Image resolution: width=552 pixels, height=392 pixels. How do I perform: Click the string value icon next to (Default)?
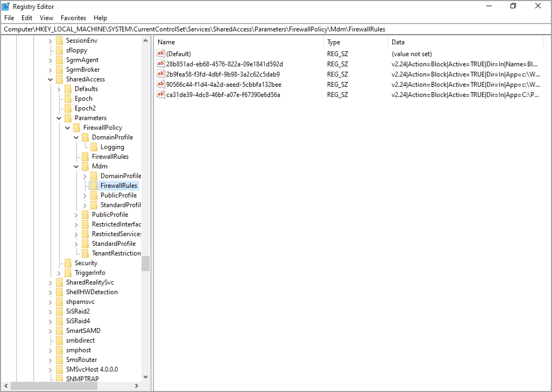[x=161, y=54]
